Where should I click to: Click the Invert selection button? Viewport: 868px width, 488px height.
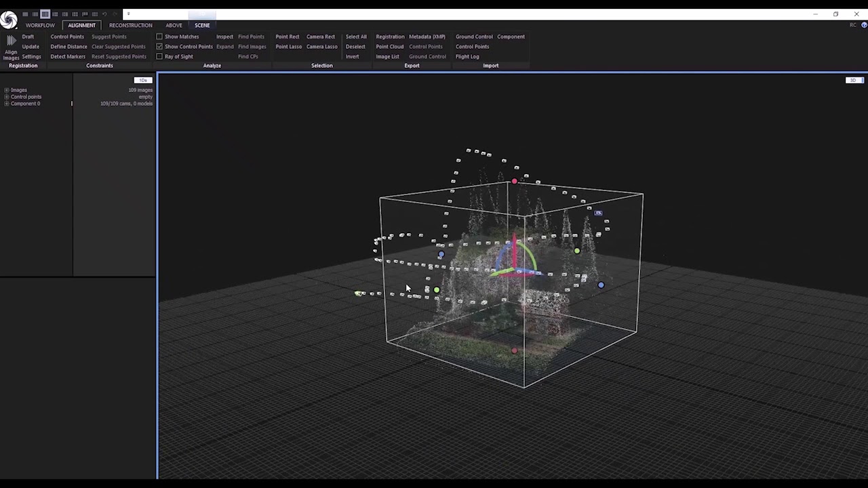point(352,56)
